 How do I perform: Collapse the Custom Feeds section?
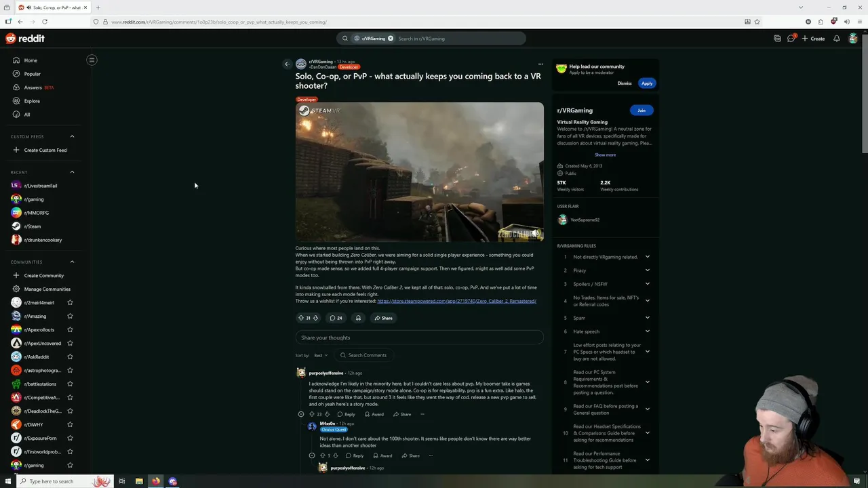[x=72, y=136]
